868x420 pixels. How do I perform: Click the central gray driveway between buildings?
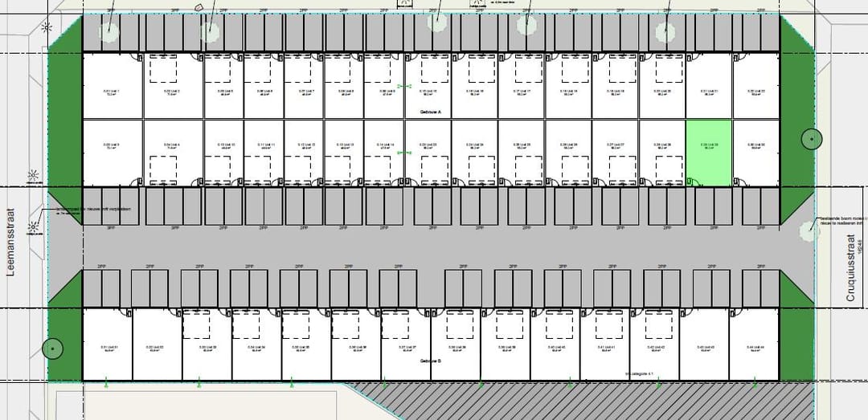click(434, 247)
